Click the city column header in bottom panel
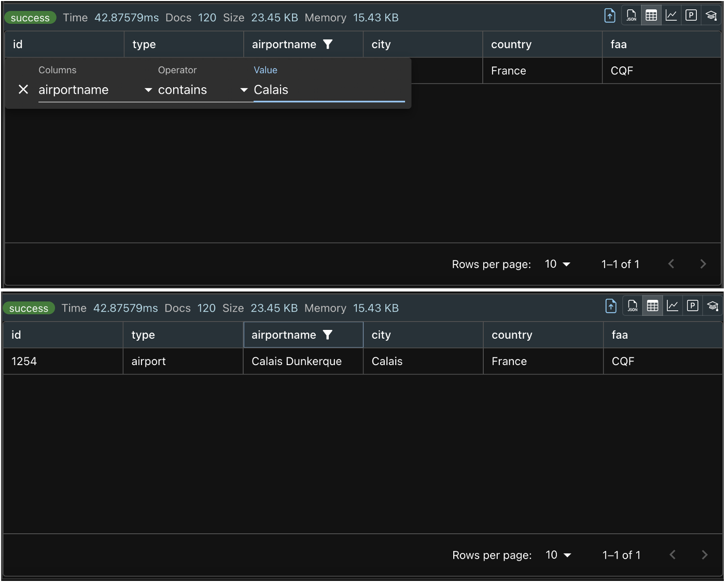The height and width of the screenshot is (583, 728). (x=423, y=335)
